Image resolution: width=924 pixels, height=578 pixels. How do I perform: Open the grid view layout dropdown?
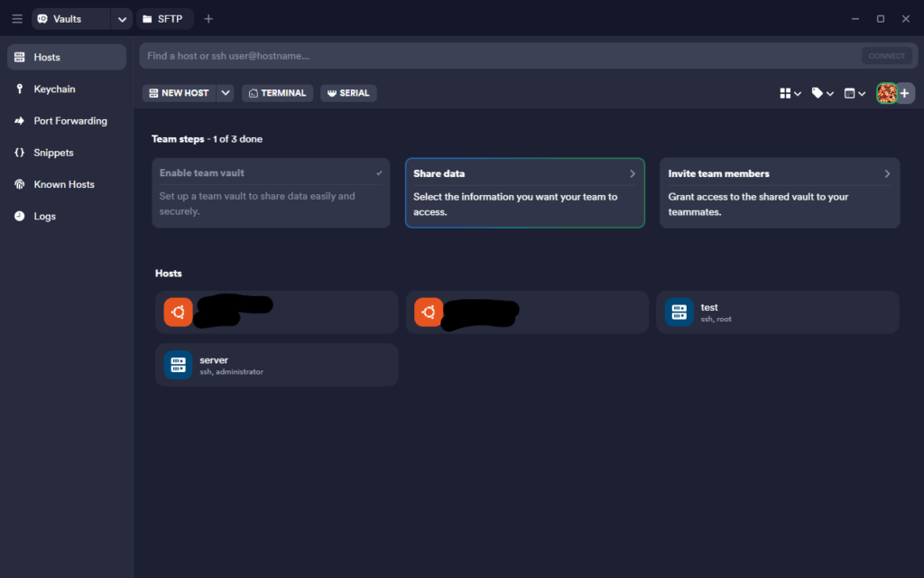click(x=790, y=93)
